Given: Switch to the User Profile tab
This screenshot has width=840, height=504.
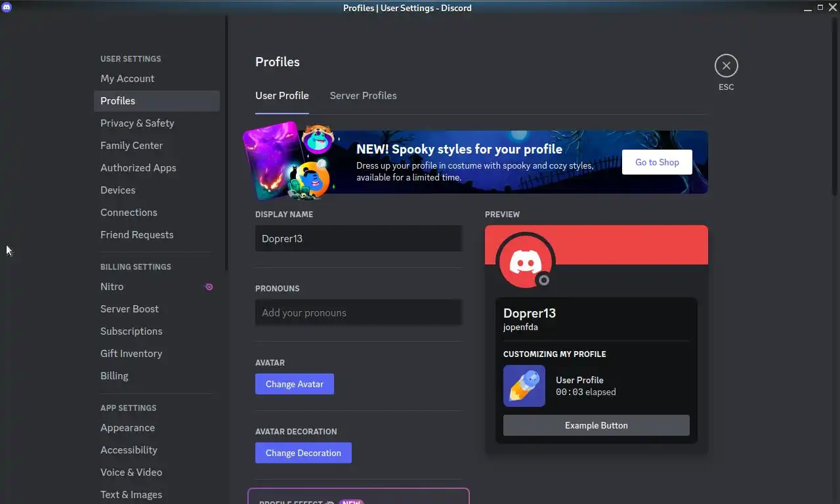Looking at the screenshot, I should [x=282, y=96].
